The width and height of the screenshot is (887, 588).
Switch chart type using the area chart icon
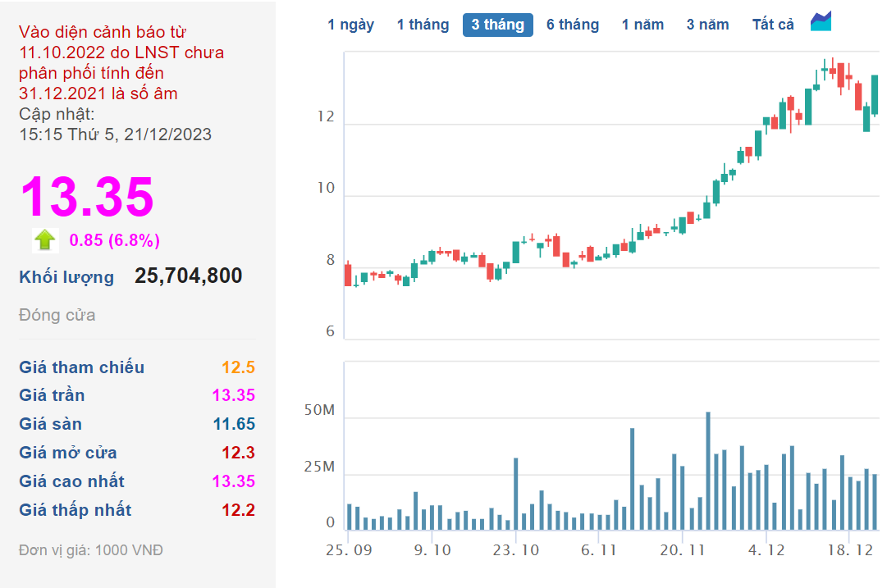pos(821,22)
